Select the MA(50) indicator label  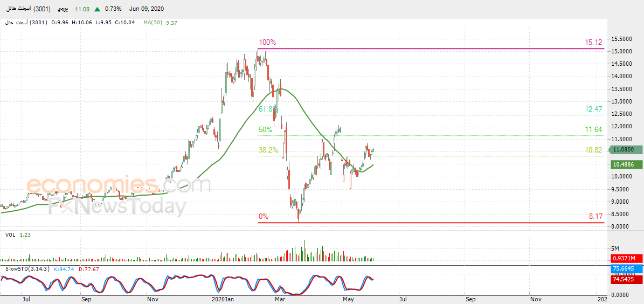[153, 23]
